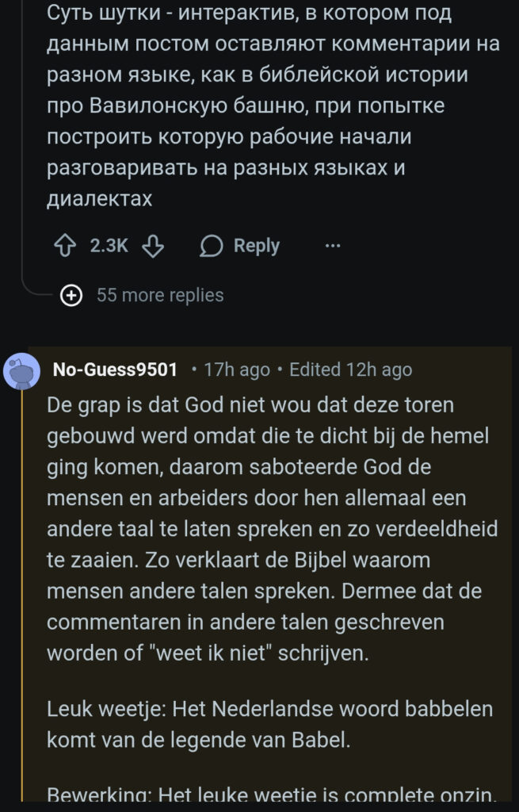
Task: Open the three-dot more options menu
Action: coord(333,246)
